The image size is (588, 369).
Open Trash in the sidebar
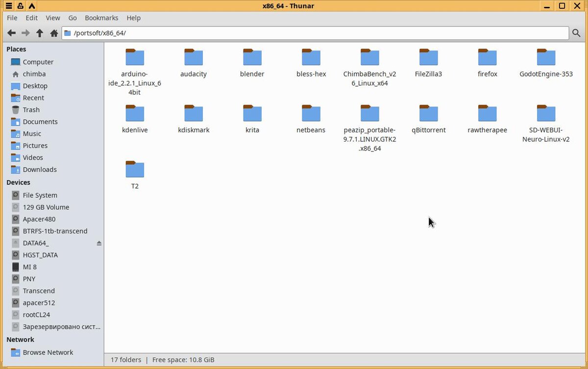[x=52, y=110]
